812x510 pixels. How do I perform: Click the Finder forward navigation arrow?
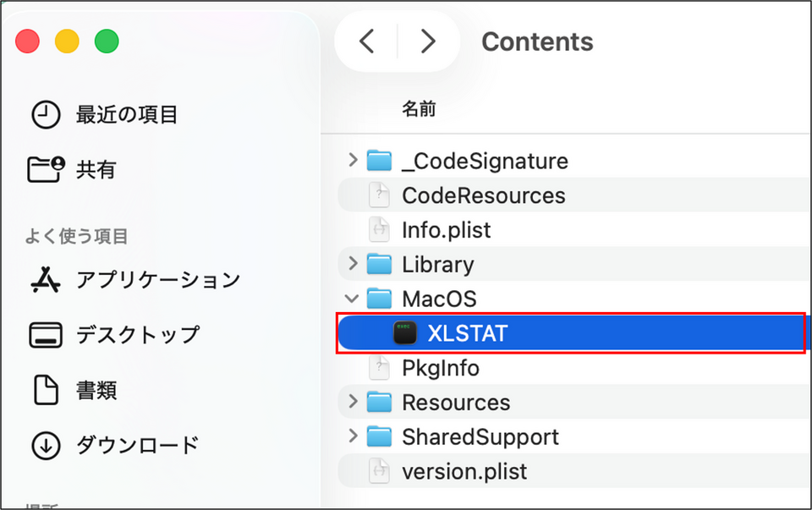click(x=428, y=41)
